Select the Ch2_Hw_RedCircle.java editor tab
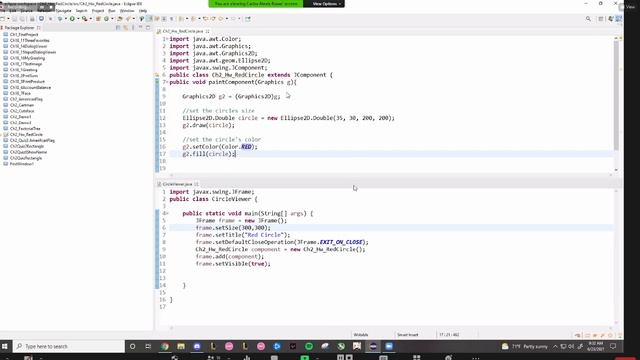Image resolution: width=640 pixels, height=360 pixels. pos(182,31)
